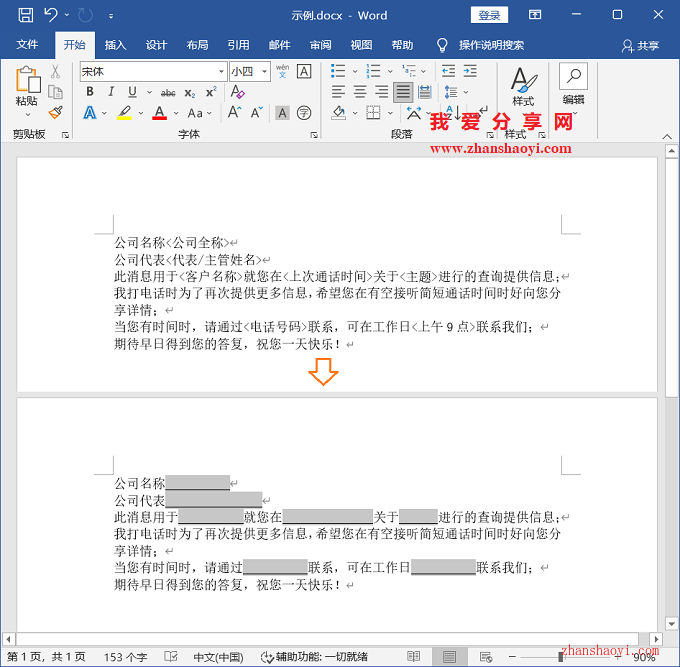
Task: Open the multilevel list menu
Action: click(409, 71)
